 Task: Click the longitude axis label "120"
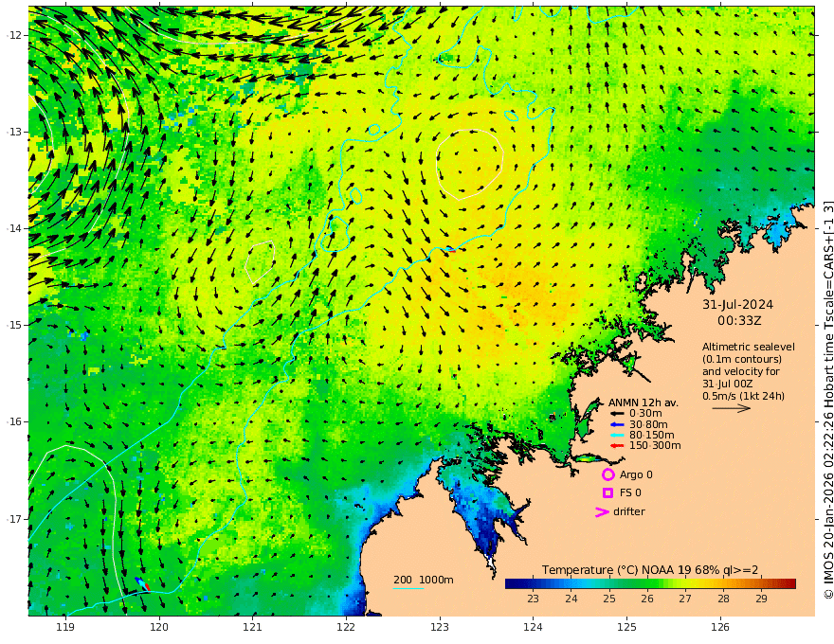pos(159,628)
